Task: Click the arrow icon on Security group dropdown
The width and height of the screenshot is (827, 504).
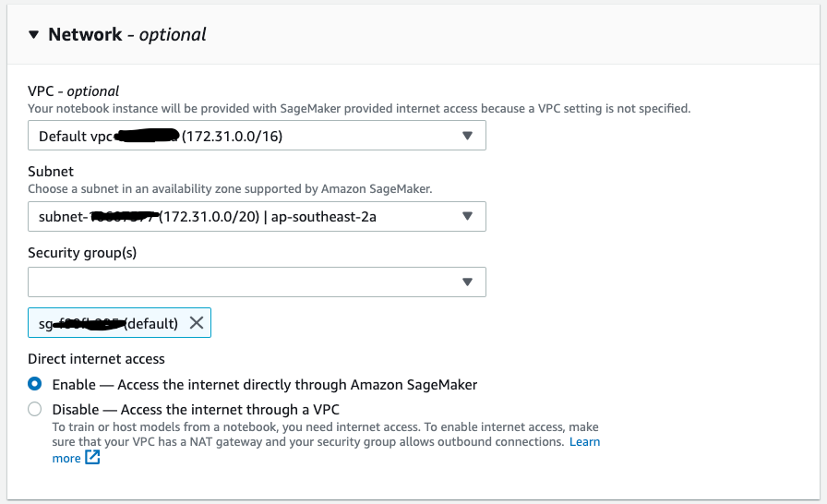Action: [x=467, y=282]
